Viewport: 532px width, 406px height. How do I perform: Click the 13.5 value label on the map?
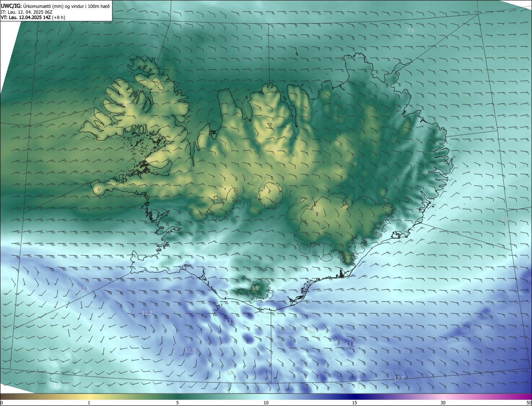pos(230,321)
